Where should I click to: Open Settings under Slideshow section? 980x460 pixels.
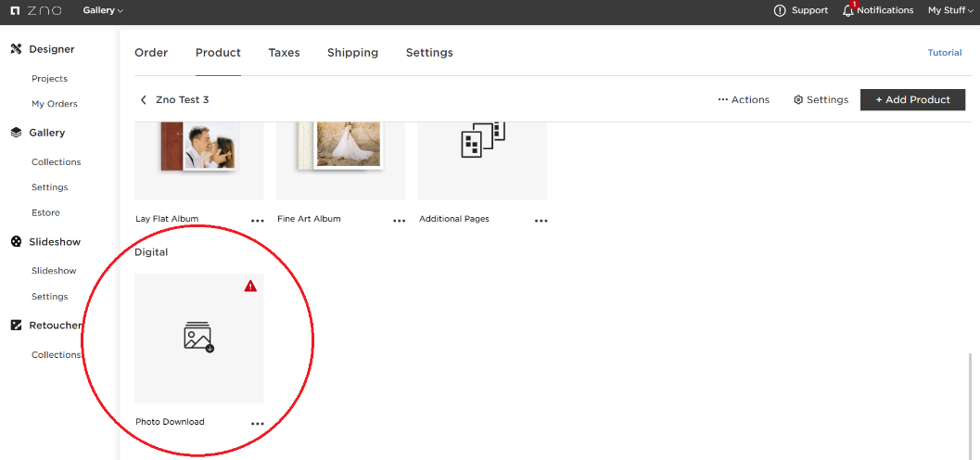(49, 296)
